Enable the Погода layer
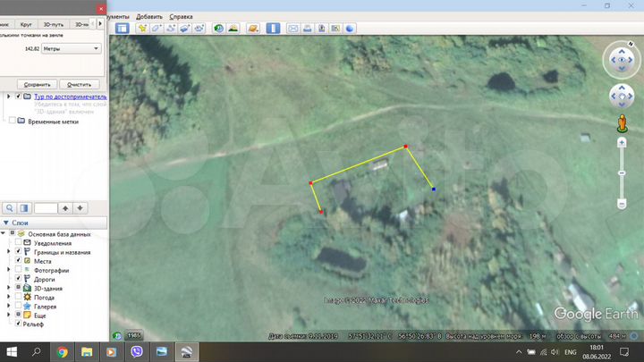The height and width of the screenshot is (362, 644). click(18, 297)
